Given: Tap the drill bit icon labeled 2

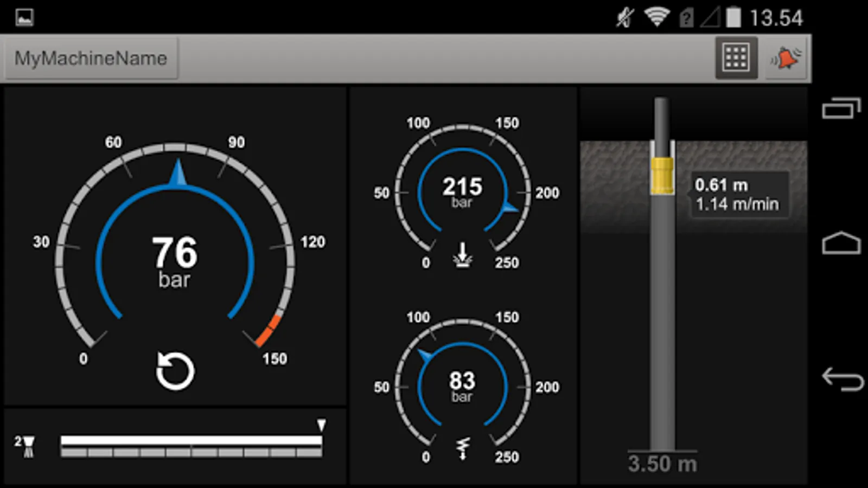Looking at the screenshot, I should pos(24,446).
